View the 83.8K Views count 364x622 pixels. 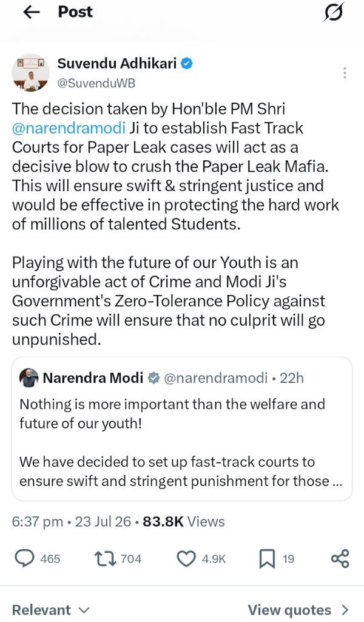pos(184,521)
